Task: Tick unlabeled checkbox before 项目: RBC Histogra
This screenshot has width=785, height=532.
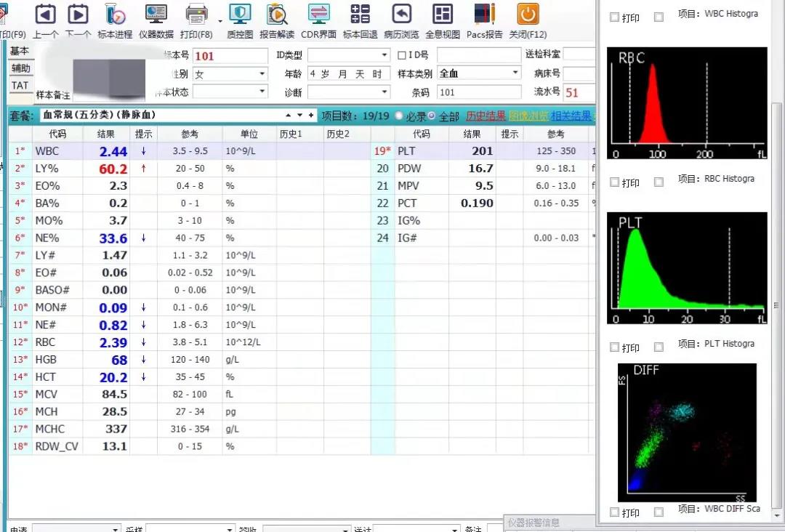Action: point(659,182)
